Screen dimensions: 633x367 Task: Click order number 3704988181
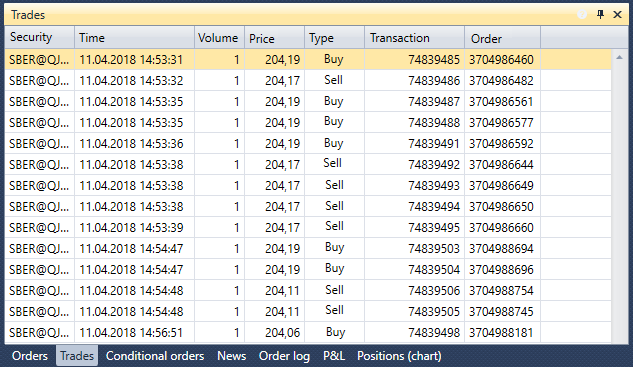coord(501,332)
